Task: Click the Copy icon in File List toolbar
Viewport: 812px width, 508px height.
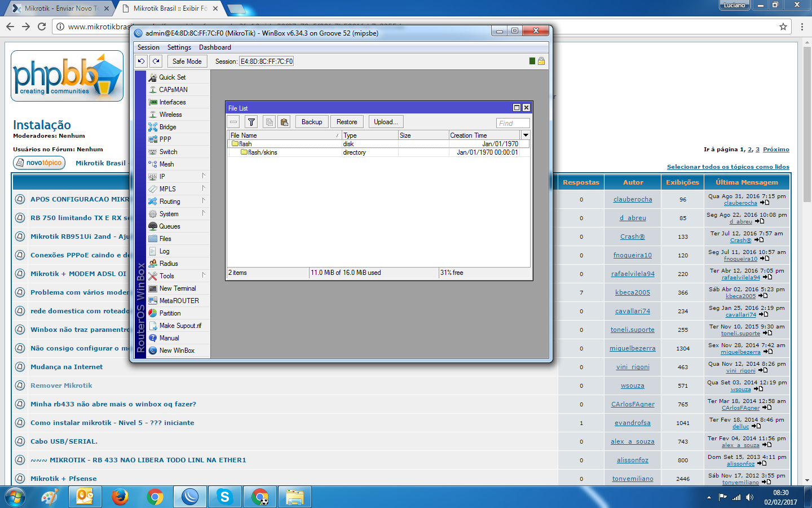Action: 270,122
